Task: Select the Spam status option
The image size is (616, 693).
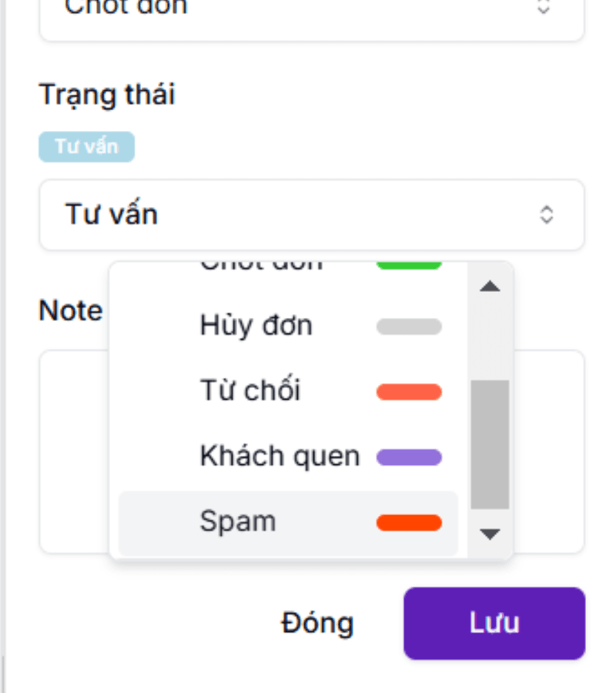Action: (x=238, y=522)
